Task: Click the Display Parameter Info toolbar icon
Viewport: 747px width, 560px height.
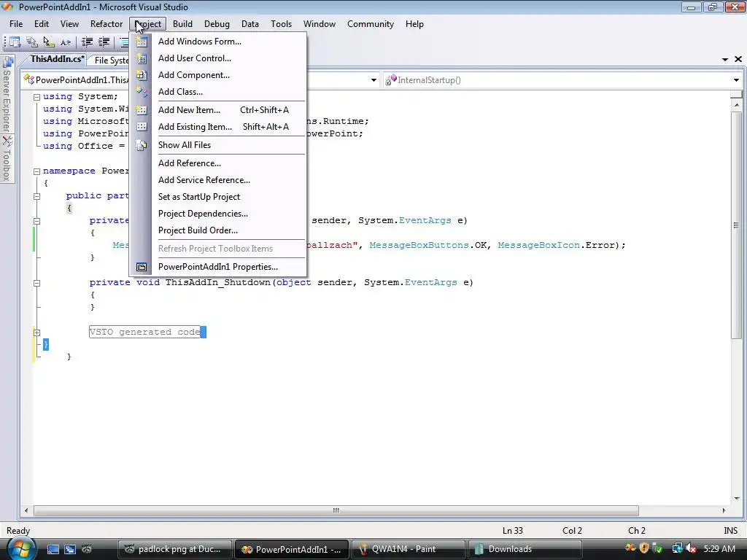Action: [32, 42]
